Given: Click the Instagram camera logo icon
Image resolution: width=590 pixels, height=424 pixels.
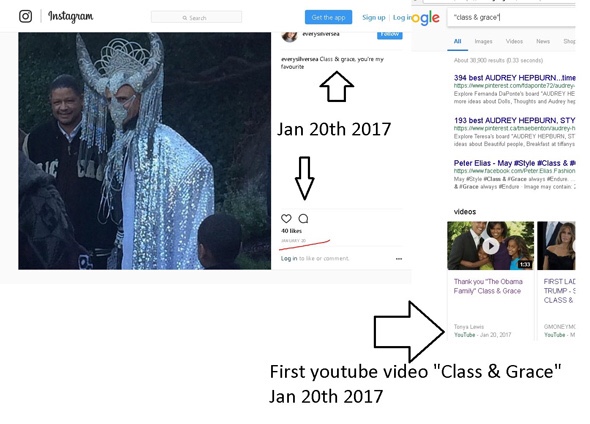Looking at the screenshot, I should coord(26,16).
